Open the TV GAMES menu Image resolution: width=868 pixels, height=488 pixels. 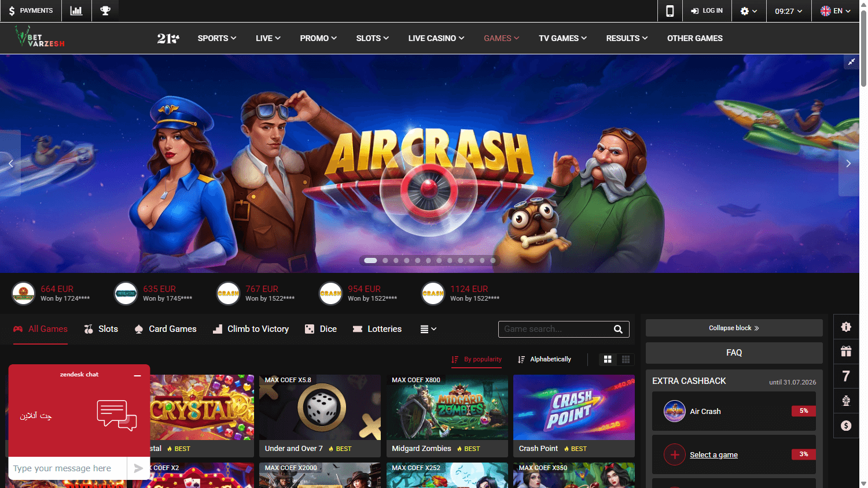(563, 38)
